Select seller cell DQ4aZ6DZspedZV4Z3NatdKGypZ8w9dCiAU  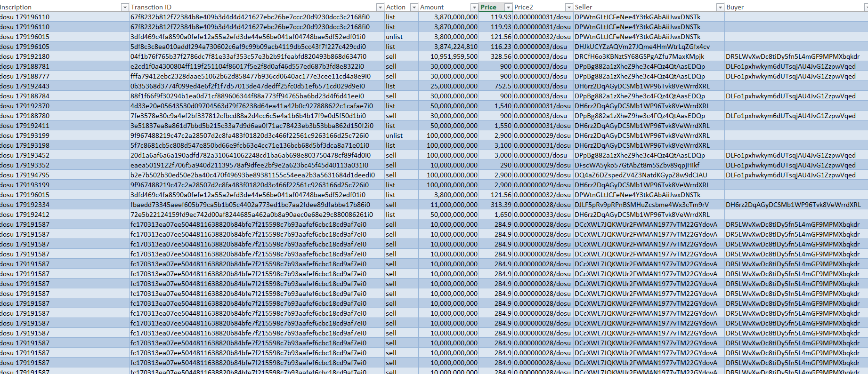click(x=649, y=175)
